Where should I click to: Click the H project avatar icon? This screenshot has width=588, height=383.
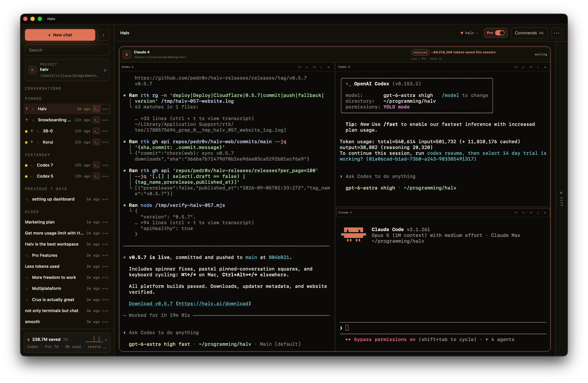[x=32, y=70]
